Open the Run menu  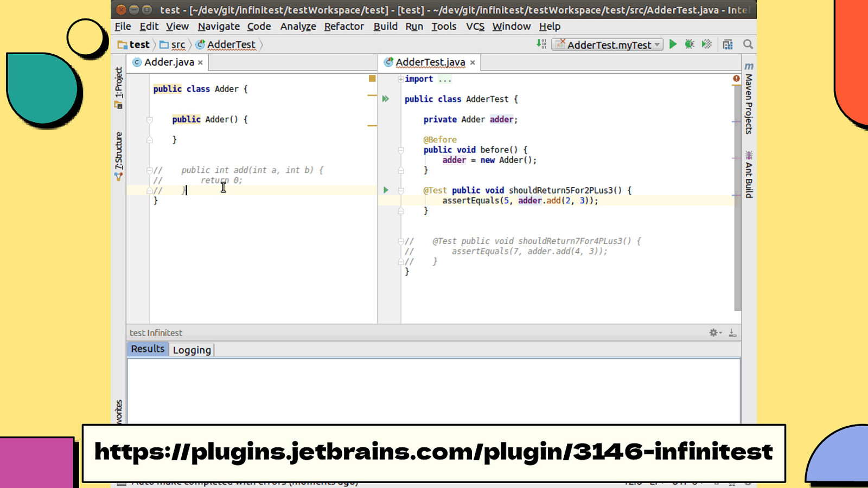tap(414, 26)
